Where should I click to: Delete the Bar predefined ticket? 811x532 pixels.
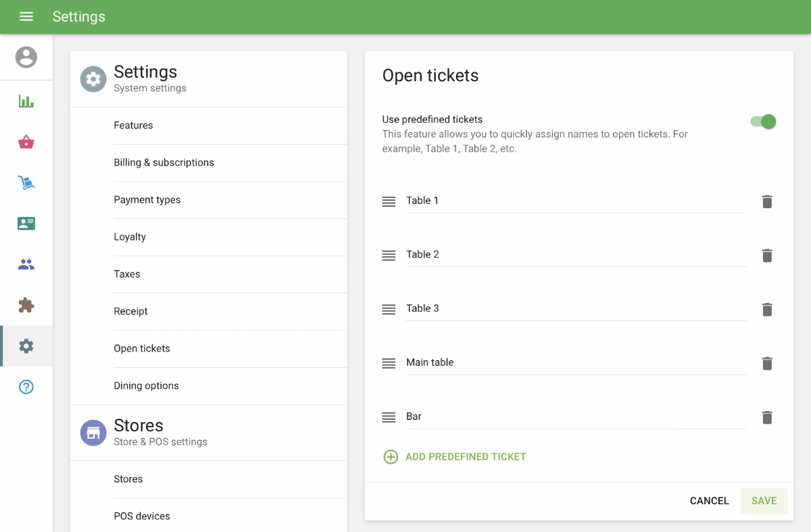coord(767,418)
